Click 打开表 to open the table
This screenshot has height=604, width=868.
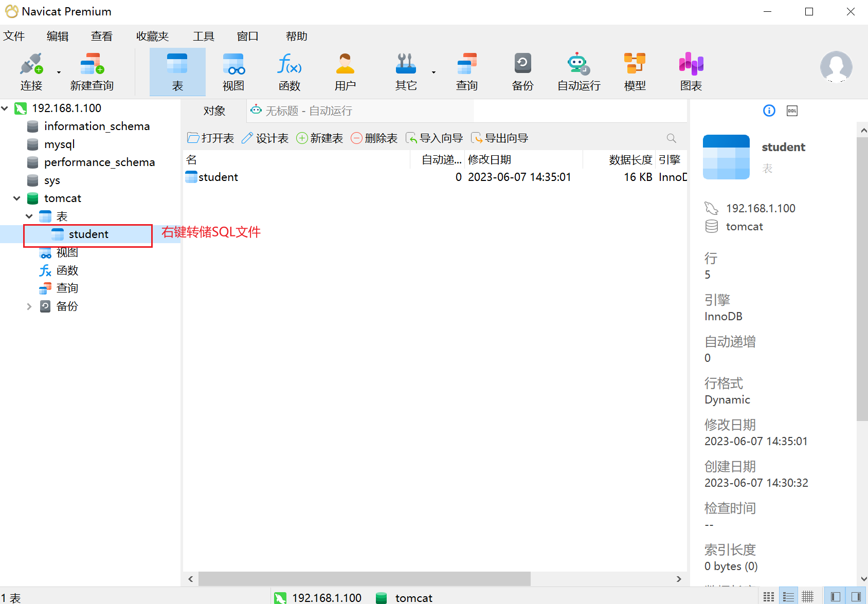(211, 138)
